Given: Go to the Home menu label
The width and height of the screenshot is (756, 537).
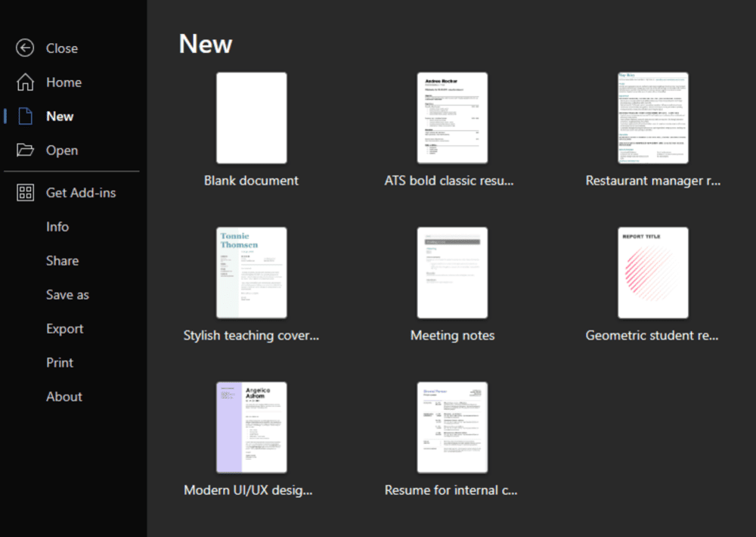Looking at the screenshot, I should (64, 82).
